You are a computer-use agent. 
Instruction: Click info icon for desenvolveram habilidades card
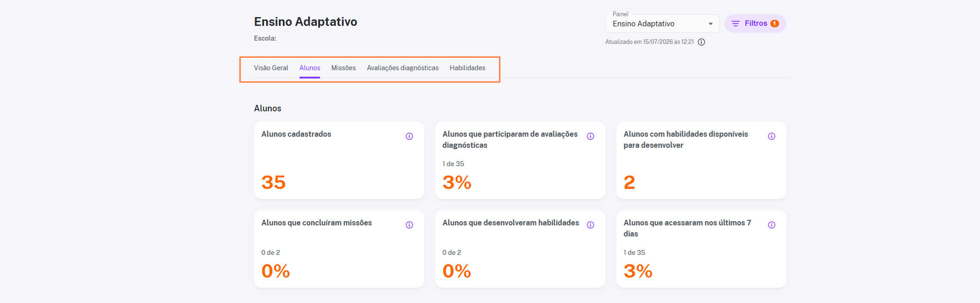point(590,225)
